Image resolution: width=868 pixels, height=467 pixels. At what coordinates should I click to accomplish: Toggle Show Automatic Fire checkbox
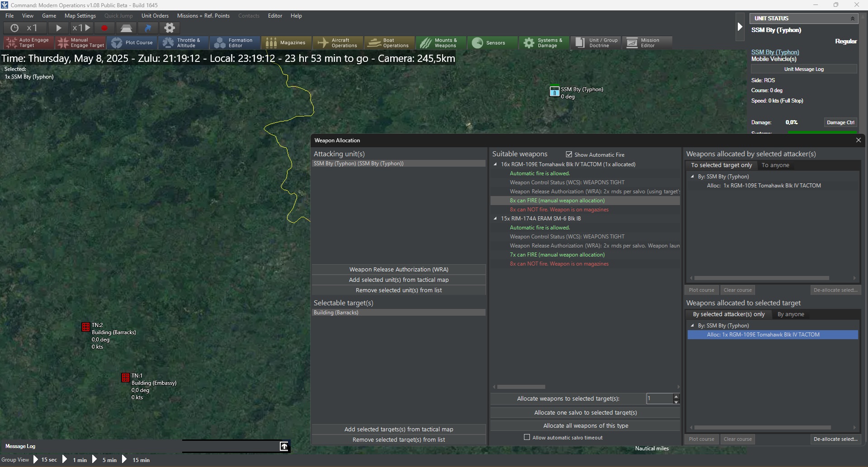tap(569, 154)
